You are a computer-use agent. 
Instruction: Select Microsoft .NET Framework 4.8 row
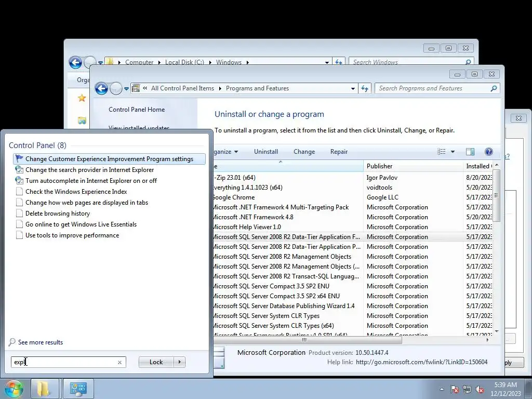coord(353,217)
